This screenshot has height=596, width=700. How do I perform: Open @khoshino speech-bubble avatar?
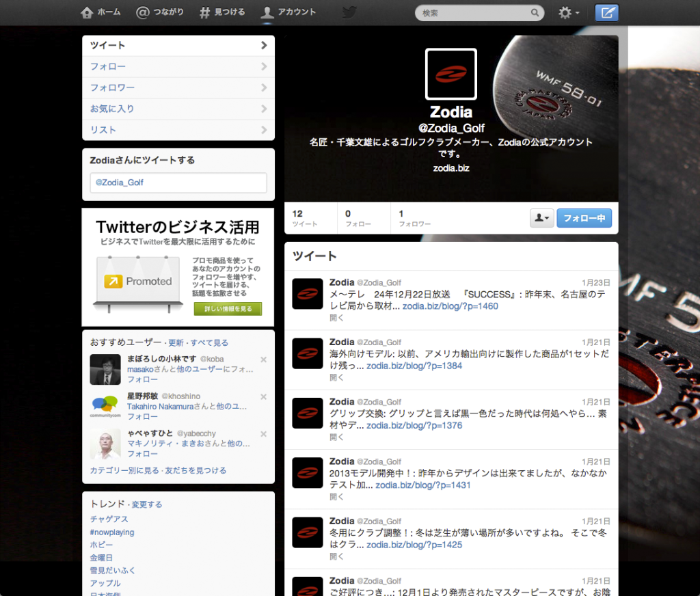[105, 407]
